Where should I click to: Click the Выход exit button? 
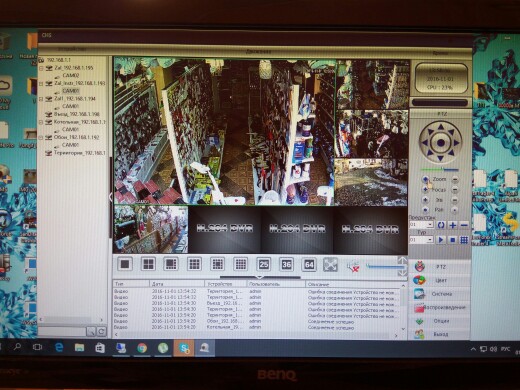pos(440,334)
